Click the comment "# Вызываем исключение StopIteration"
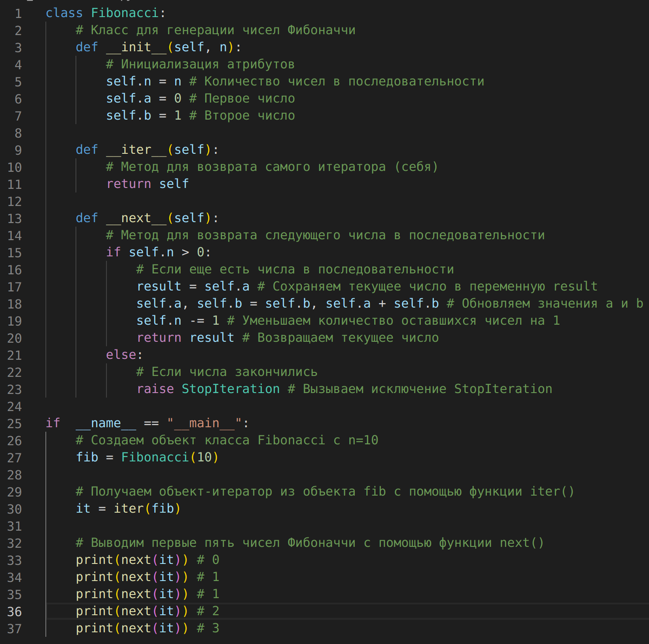 coord(420,389)
